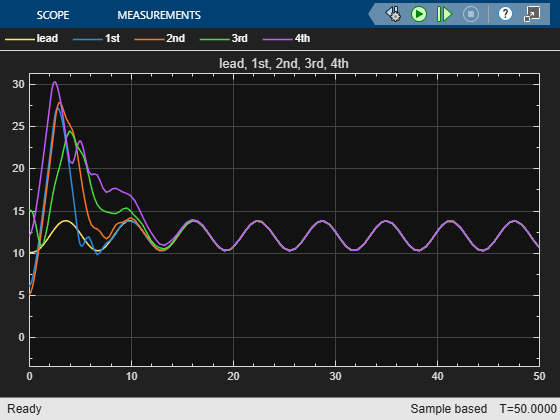Screen dimensions: 560x420
Task: Click the greyed-out Stop simulation button
Action: click(x=471, y=14)
